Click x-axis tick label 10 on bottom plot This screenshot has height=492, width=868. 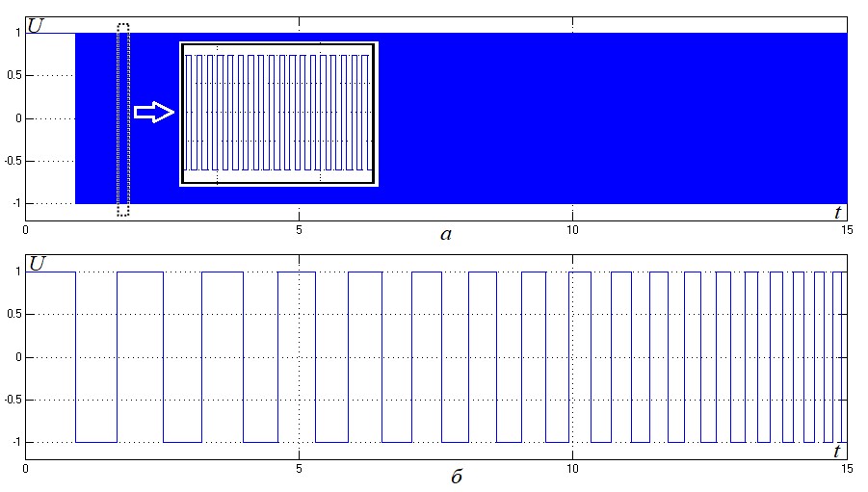pyautogui.click(x=572, y=469)
